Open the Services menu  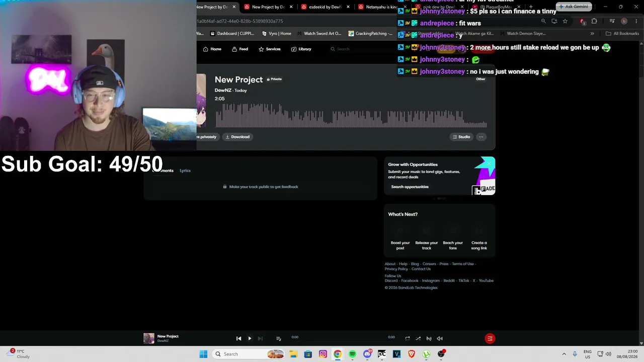point(269,49)
